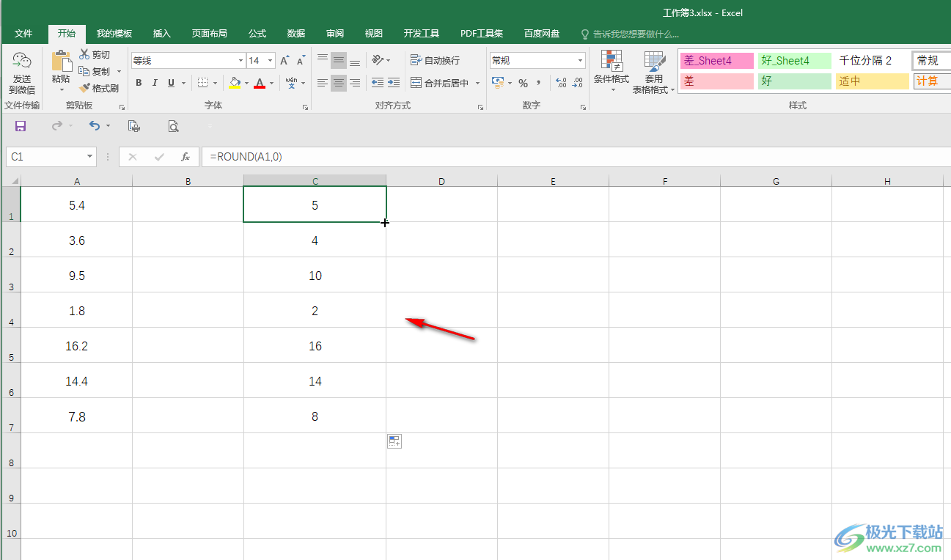Image resolution: width=951 pixels, height=560 pixels.
Task: Apply the 适中 cell style
Action: coord(873,81)
